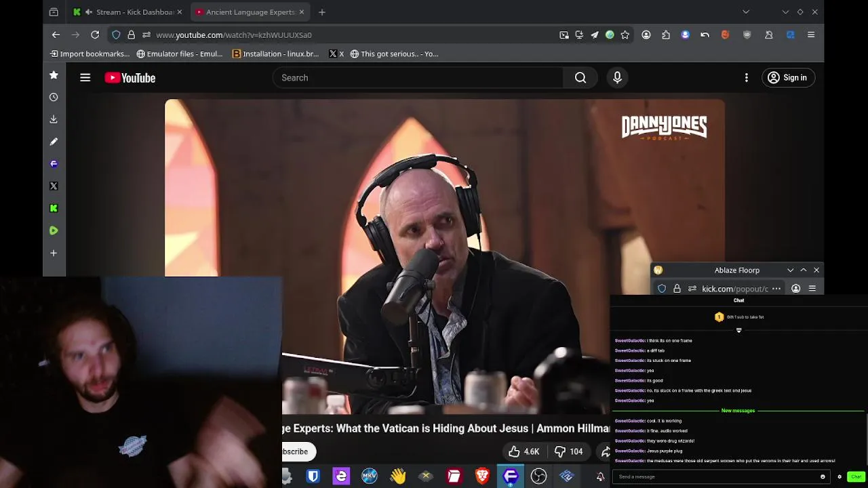Dislike the video with thumbs down

[x=568, y=451]
